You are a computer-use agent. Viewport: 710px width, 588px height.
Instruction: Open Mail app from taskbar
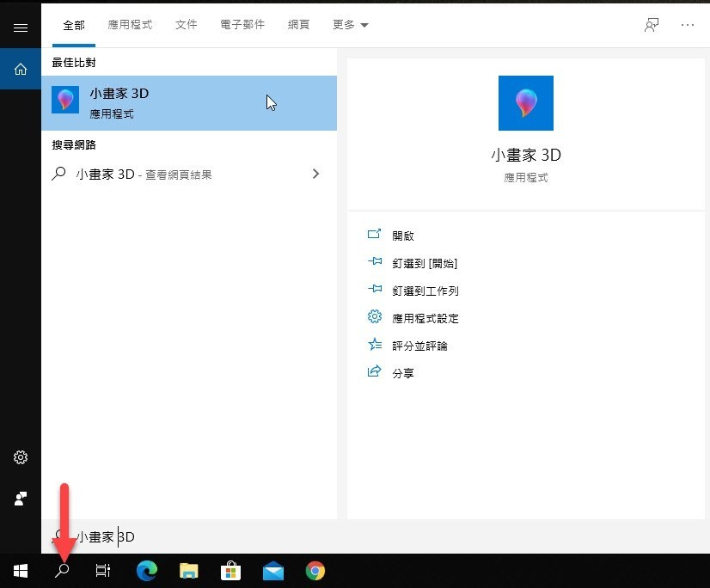(x=273, y=572)
